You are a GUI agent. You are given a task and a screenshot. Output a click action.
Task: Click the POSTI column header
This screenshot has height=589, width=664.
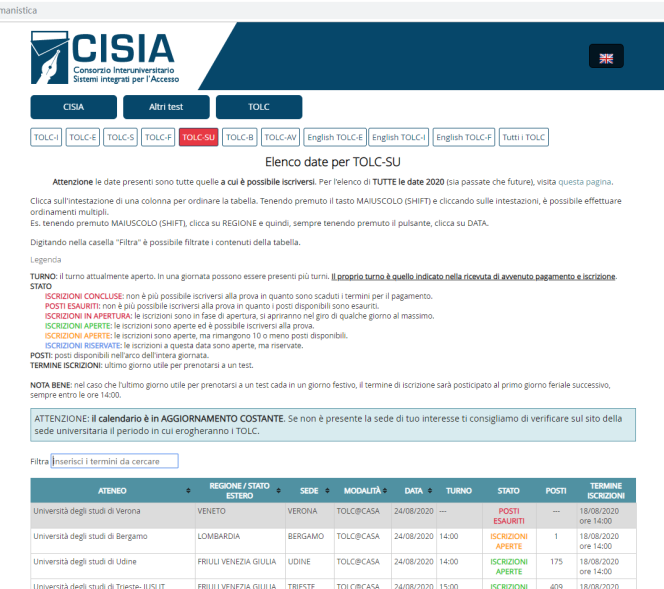(x=556, y=491)
